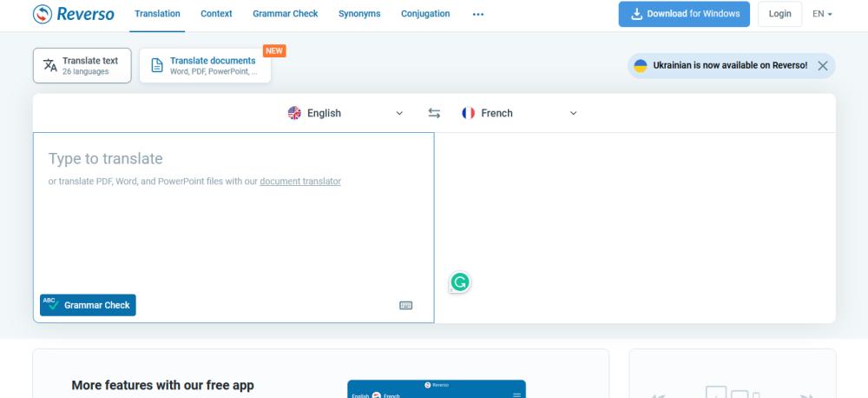This screenshot has width=868, height=398.
Task: Click the blue Grammar Check button
Action: [88, 305]
